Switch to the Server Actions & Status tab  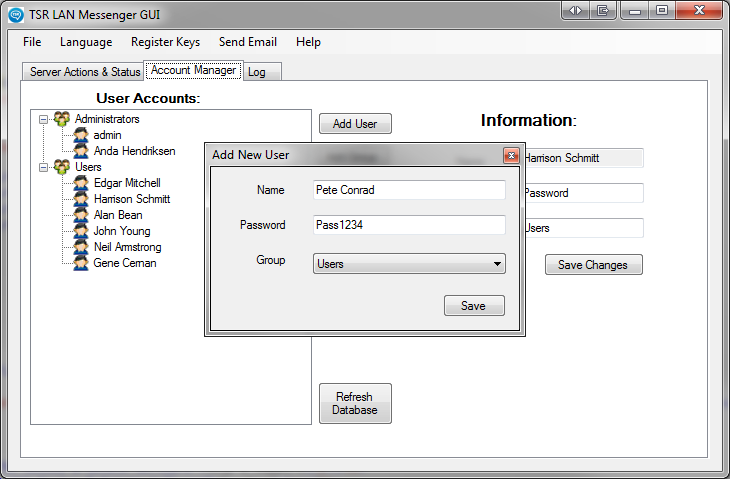point(85,72)
